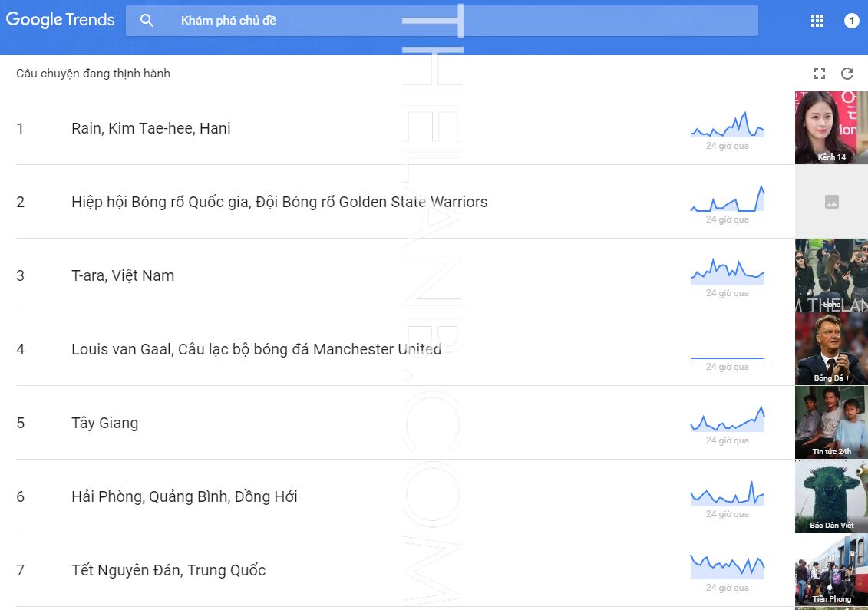Open the Golden State Warriors story
The image size is (868, 610).
pyautogui.click(x=279, y=202)
